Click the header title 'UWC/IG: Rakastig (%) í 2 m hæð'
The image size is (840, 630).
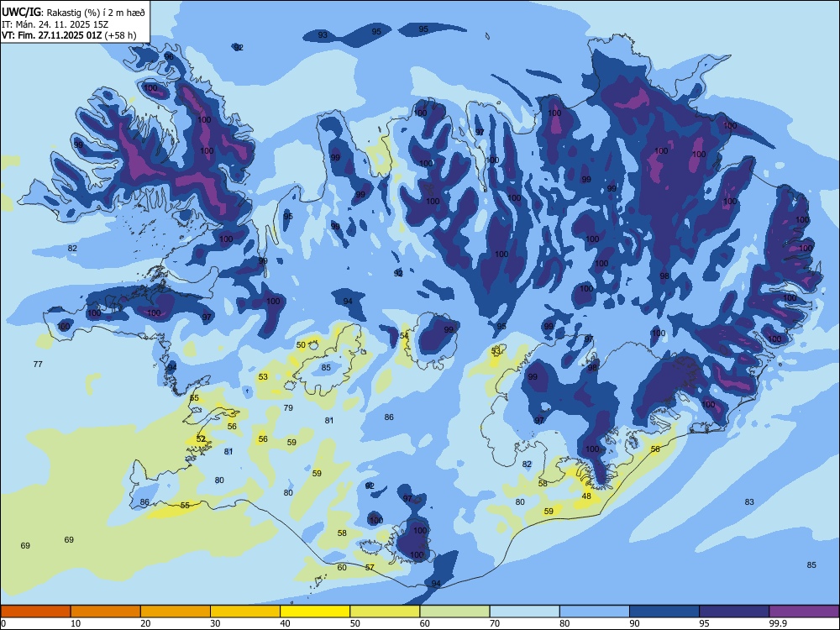[x=73, y=12]
